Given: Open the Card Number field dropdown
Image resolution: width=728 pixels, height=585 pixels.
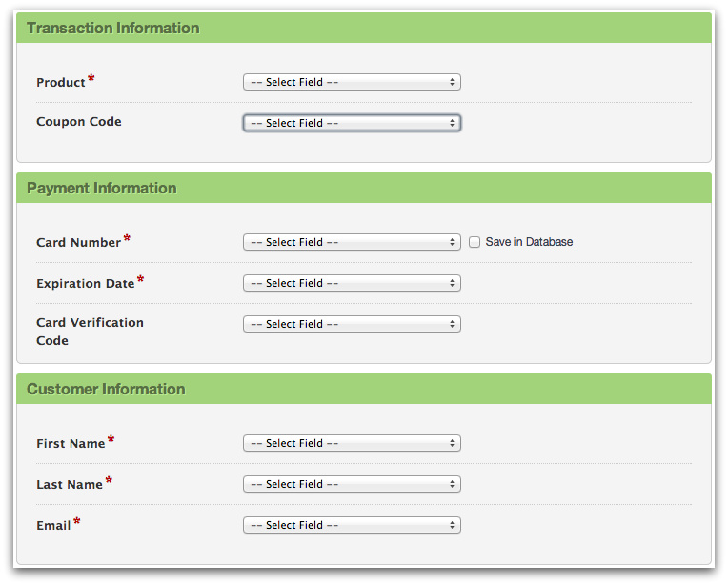Looking at the screenshot, I should (352, 243).
